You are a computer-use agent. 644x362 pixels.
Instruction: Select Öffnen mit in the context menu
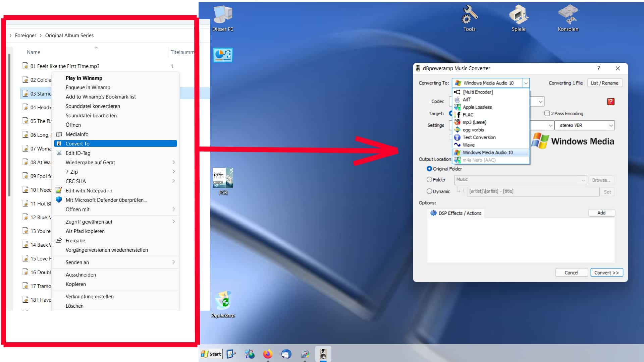(x=116, y=209)
